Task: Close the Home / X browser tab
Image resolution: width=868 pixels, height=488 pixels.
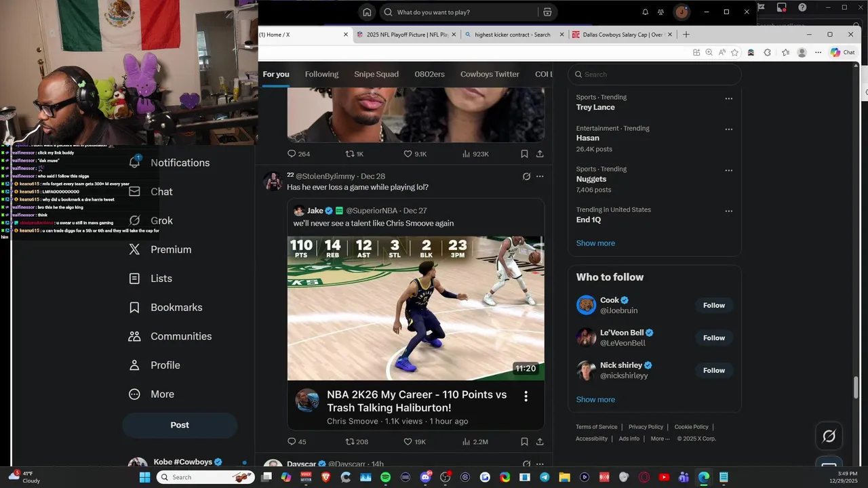Action: (346, 35)
